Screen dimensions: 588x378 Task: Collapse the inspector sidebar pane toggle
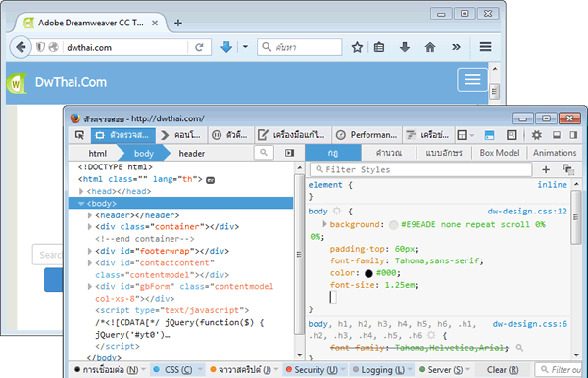coord(289,153)
